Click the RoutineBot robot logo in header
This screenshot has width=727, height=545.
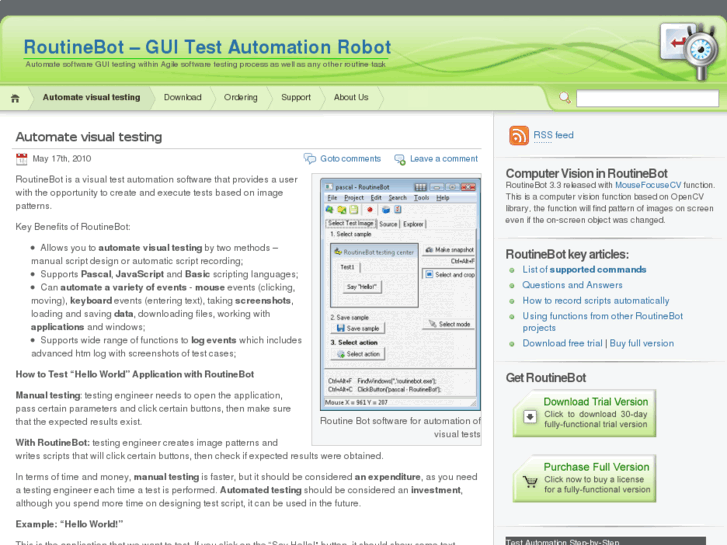(x=689, y=51)
